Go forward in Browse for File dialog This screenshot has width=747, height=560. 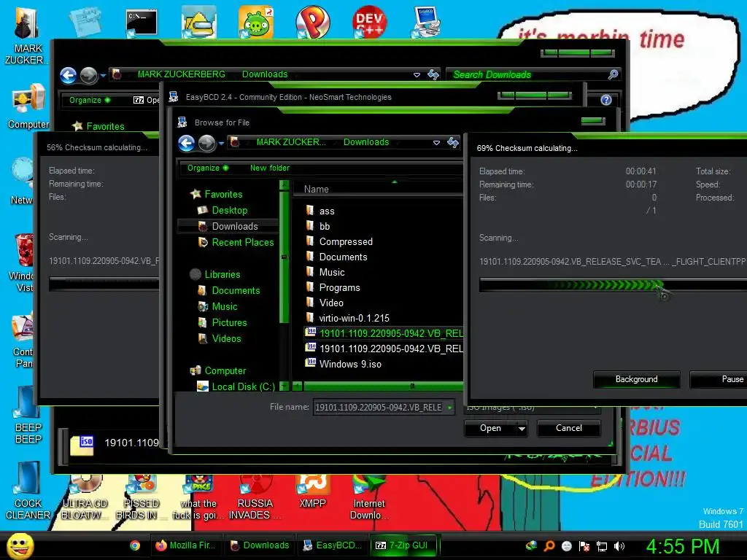[x=206, y=143]
